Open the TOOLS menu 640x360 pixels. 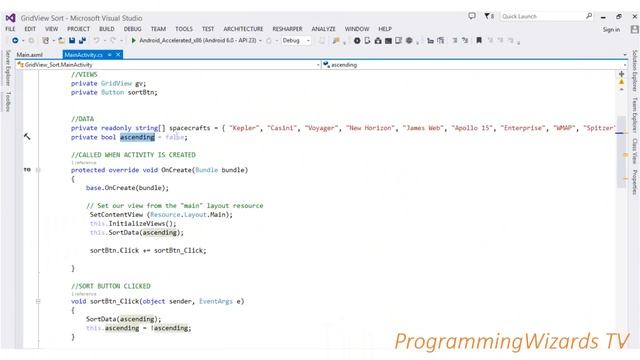pyautogui.click(x=184, y=29)
